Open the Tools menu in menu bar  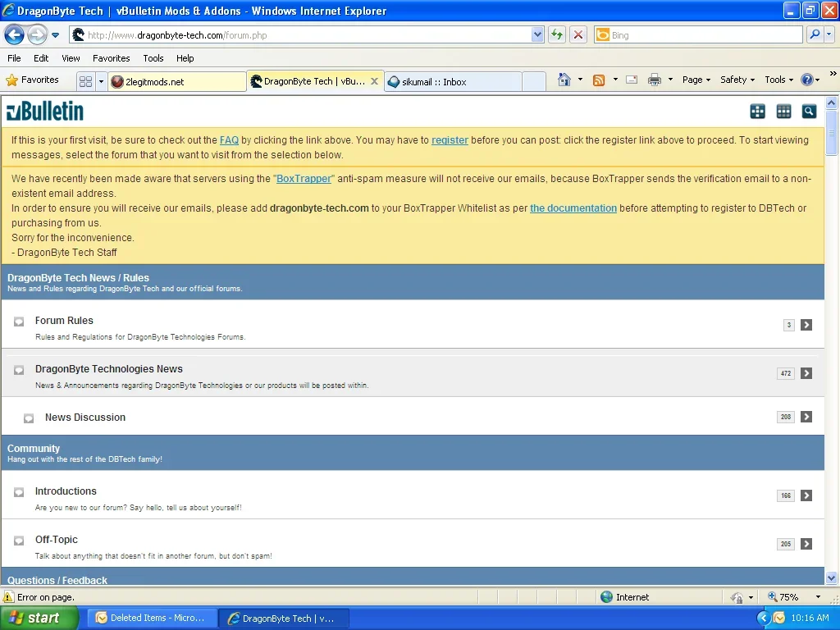[153, 58]
